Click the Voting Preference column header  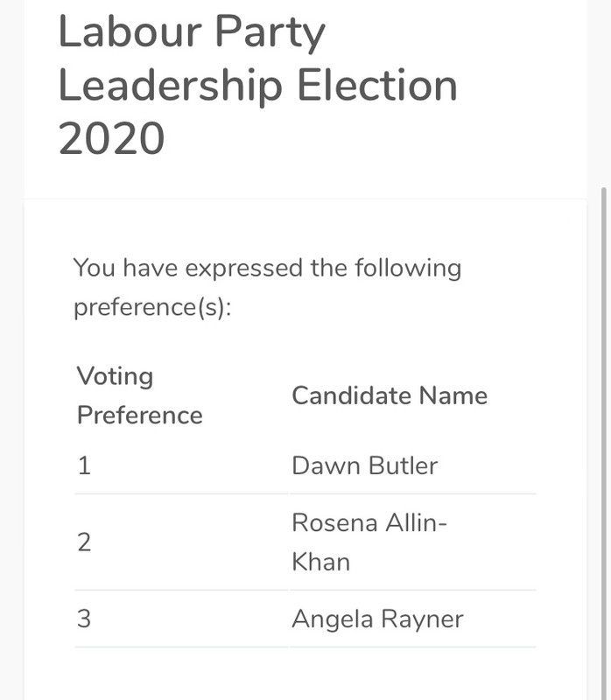tap(139, 395)
